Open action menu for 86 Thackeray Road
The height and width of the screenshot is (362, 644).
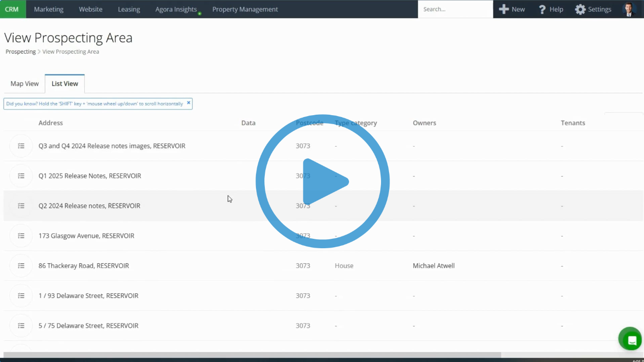[x=21, y=266]
